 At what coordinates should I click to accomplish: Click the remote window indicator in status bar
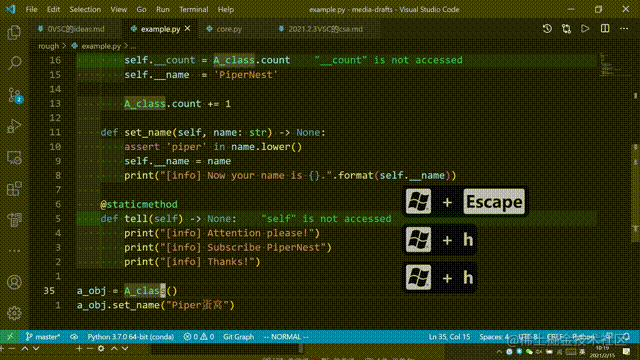(x=10, y=337)
